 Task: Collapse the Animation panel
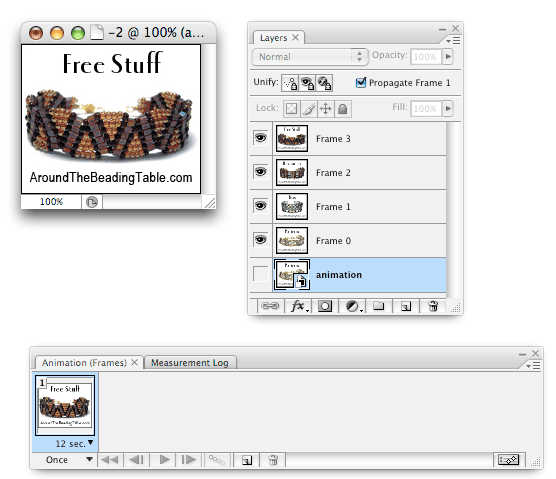click(522, 354)
